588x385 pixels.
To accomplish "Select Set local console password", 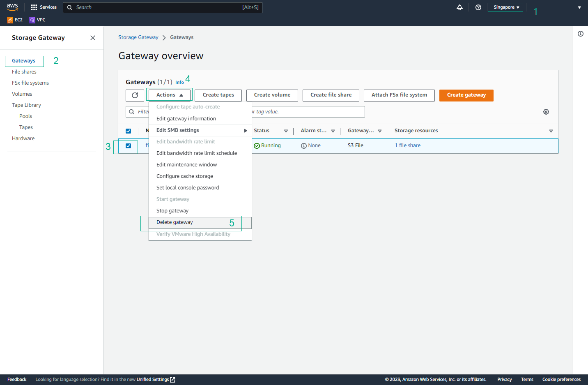I will coord(200,188).
